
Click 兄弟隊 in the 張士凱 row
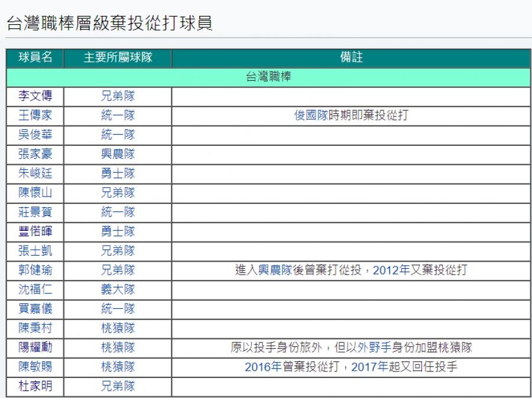(118, 250)
